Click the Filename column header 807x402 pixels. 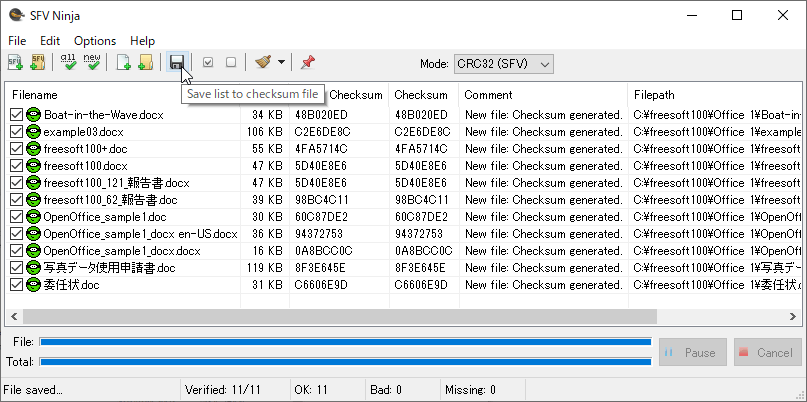(x=120, y=95)
